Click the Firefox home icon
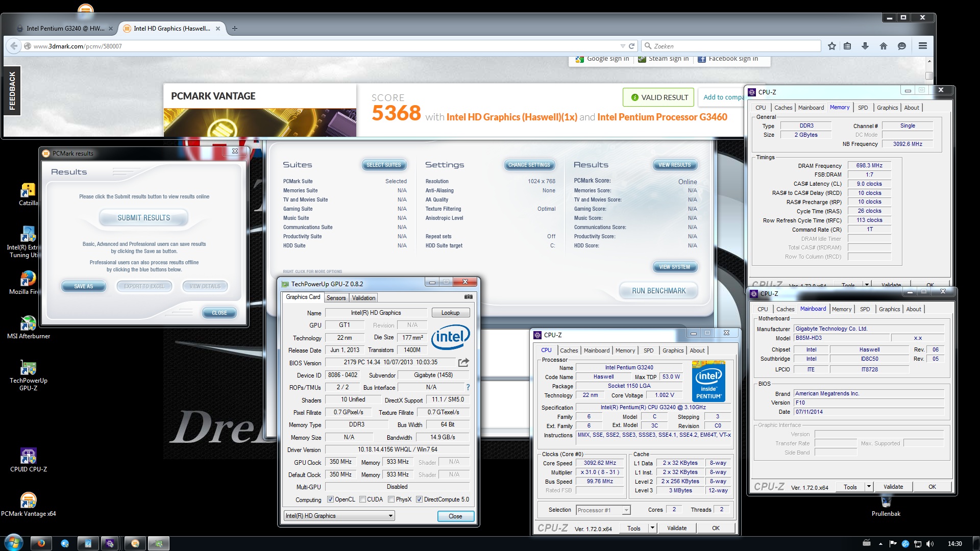The image size is (980, 551). pos(884,46)
